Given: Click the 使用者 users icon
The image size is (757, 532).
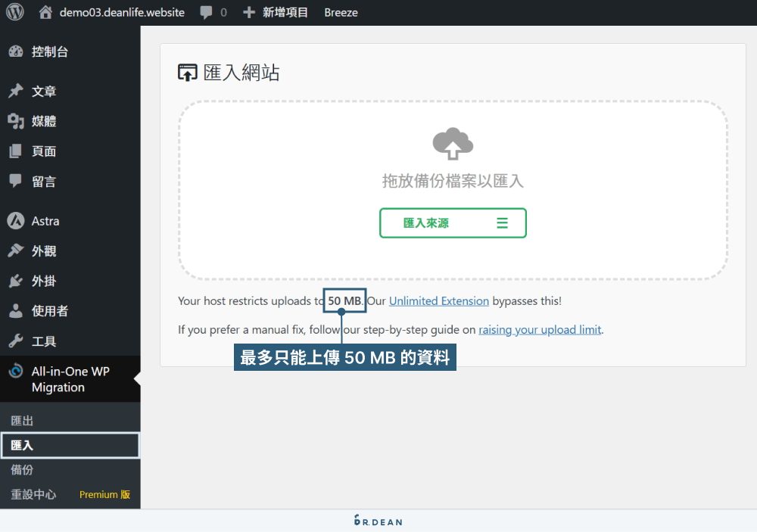Looking at the screenshot, I should click(x=17, y=310).
